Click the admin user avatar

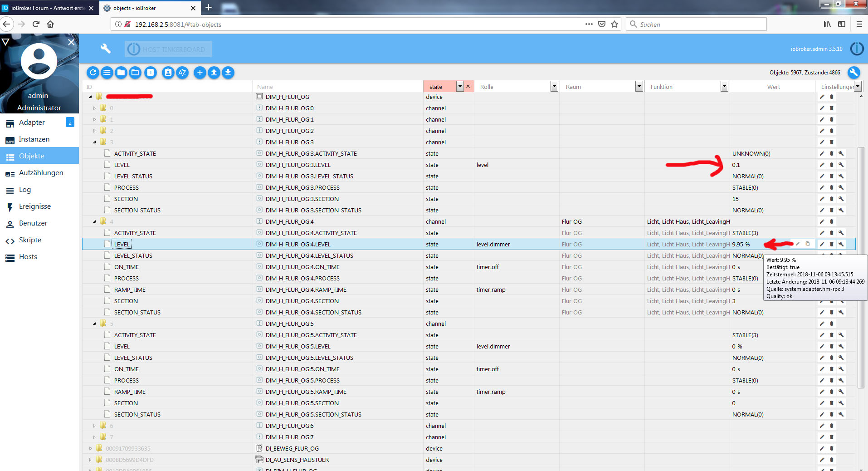(39, 61)
